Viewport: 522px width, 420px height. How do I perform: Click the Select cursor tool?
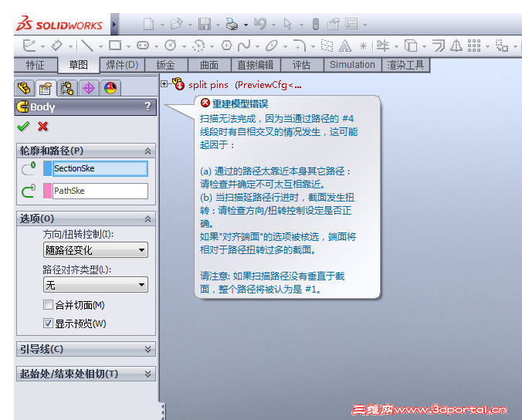click(287, 24)
